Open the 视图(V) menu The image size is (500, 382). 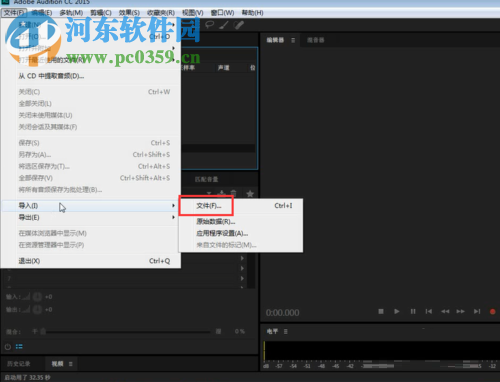point(192,13)
